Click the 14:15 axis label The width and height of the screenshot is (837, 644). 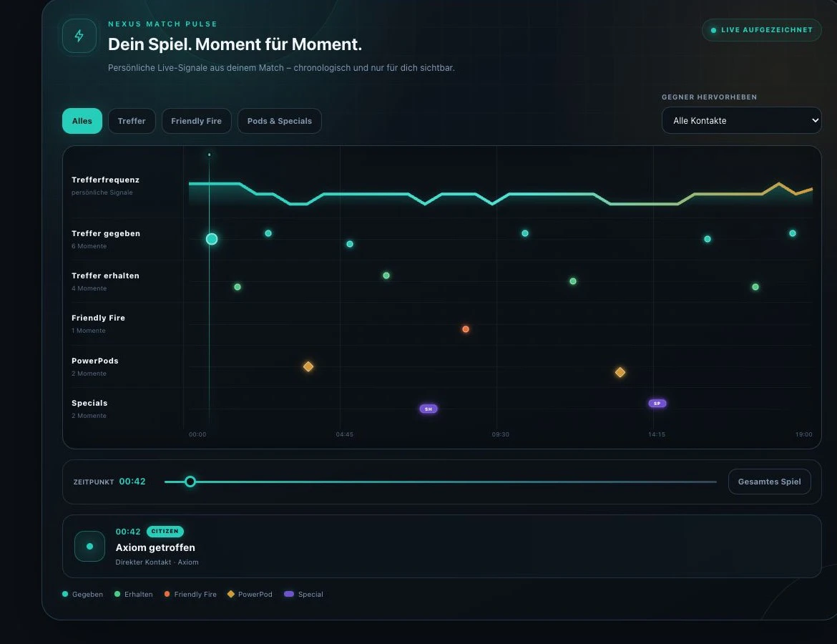(657, 434)
